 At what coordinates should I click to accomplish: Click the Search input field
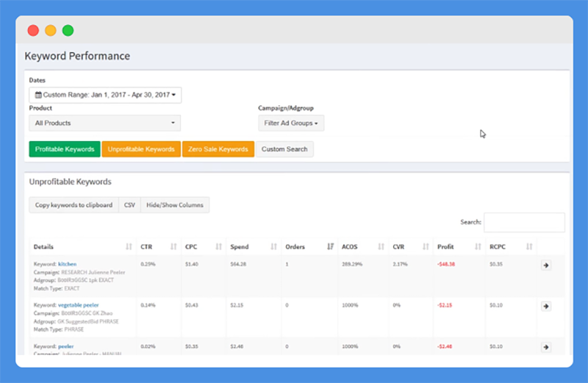(x=524, y=222)
